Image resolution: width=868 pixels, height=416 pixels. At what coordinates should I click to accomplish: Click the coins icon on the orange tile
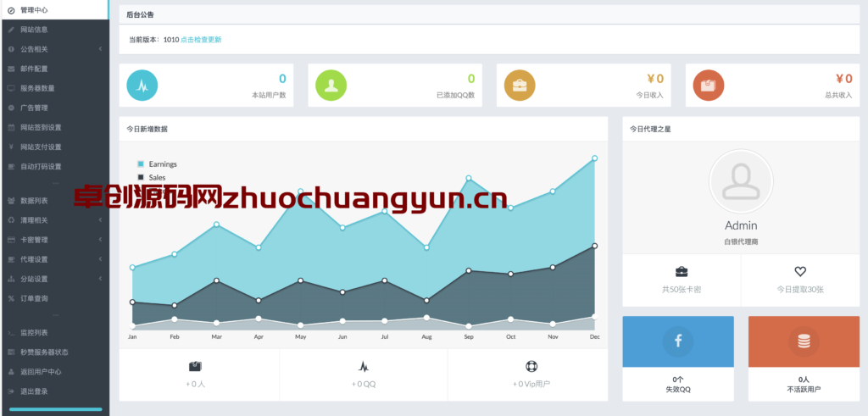[804, 341]
